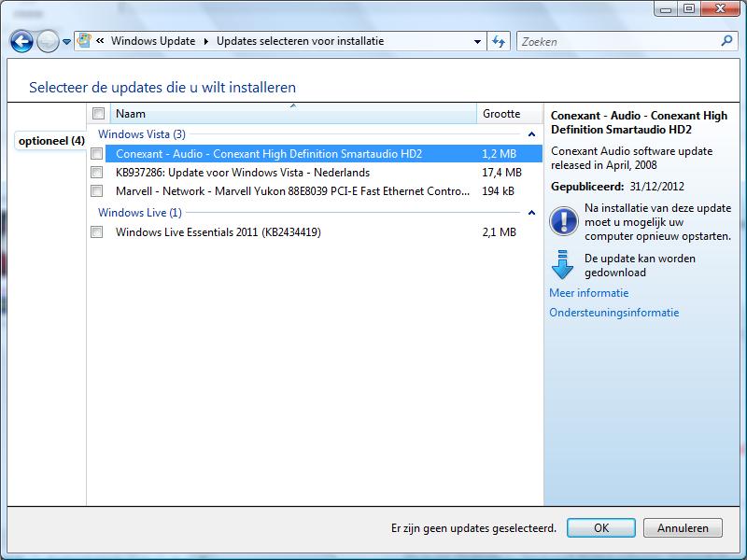Click the OK button
Screen dimensions: 747x560
coord(600,527)
